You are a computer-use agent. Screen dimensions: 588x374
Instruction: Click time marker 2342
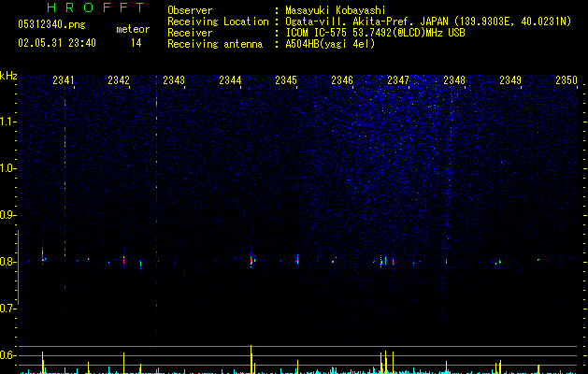point(119,79)
